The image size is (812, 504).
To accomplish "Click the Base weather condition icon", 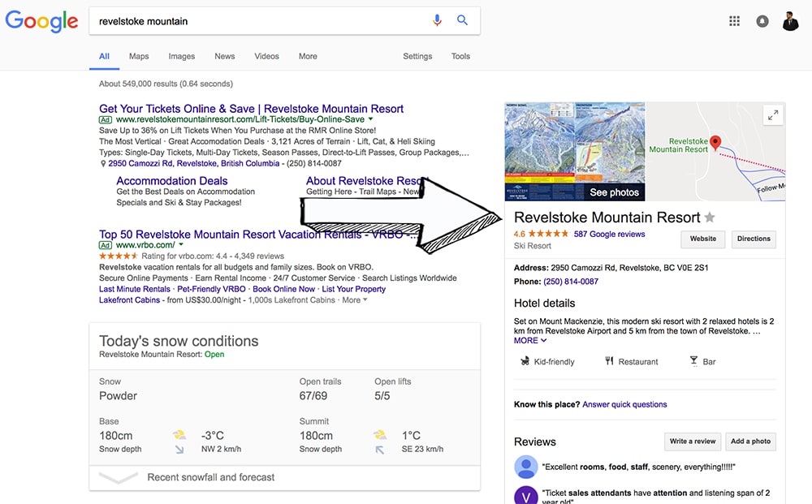I will (179, 435).
